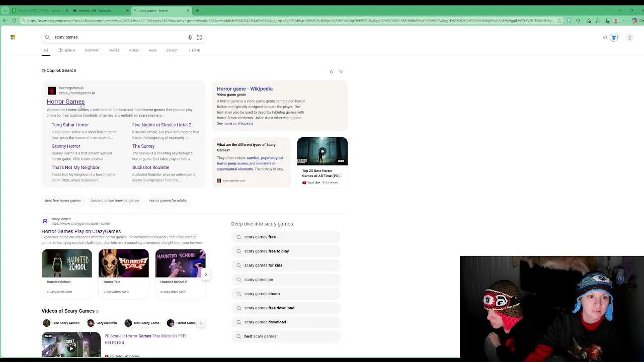Open The Survey link
This screenshot has width=644, height=362.
click(143, 146)
